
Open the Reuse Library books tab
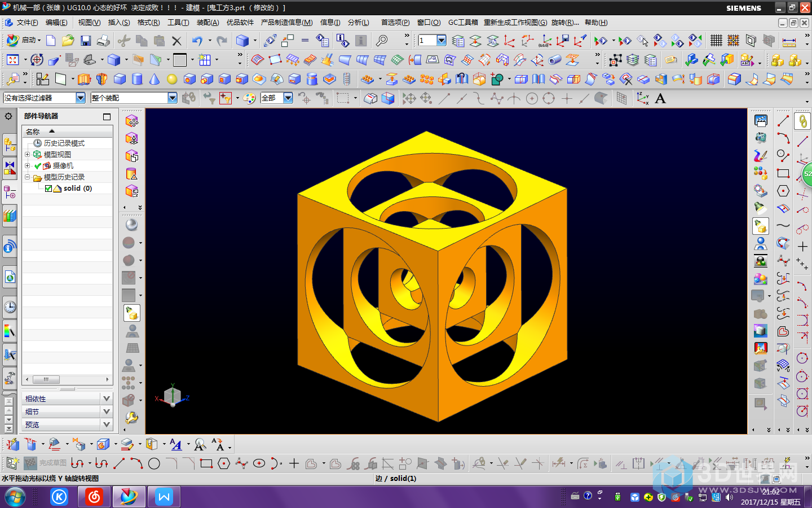click(10, 216)
